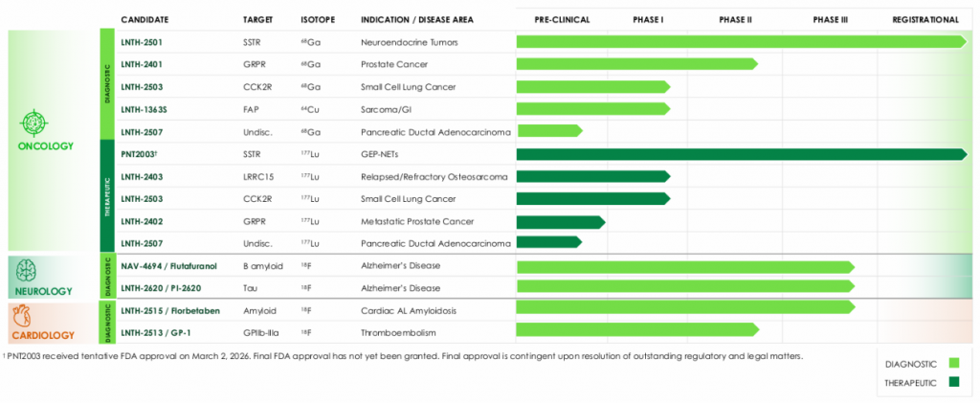The height and width of the screenshot is (403, 980).
Task: Click the Neurology brain icon
Action: [x=27, y=271]
